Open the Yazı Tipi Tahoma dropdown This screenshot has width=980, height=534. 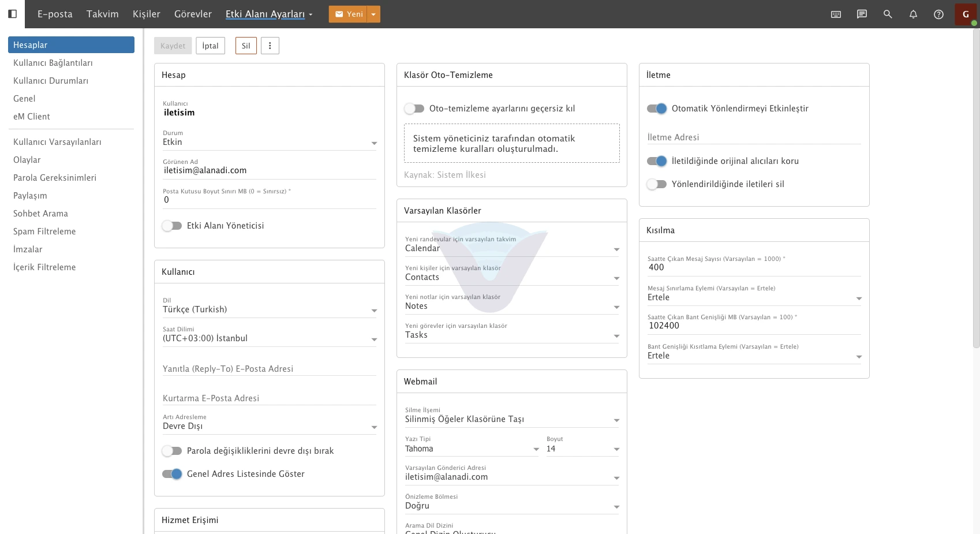(x=472, y=449)
